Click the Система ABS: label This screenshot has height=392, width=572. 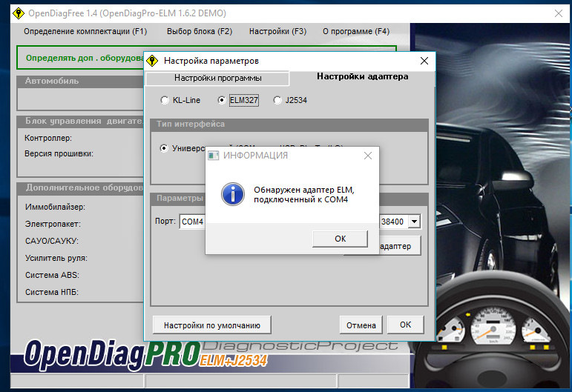click(52, 275)
